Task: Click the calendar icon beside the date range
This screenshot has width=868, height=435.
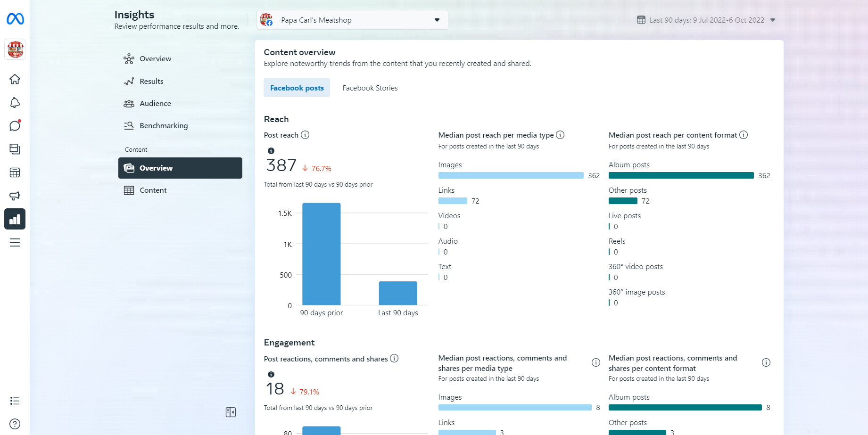Action: pos(641,20)
